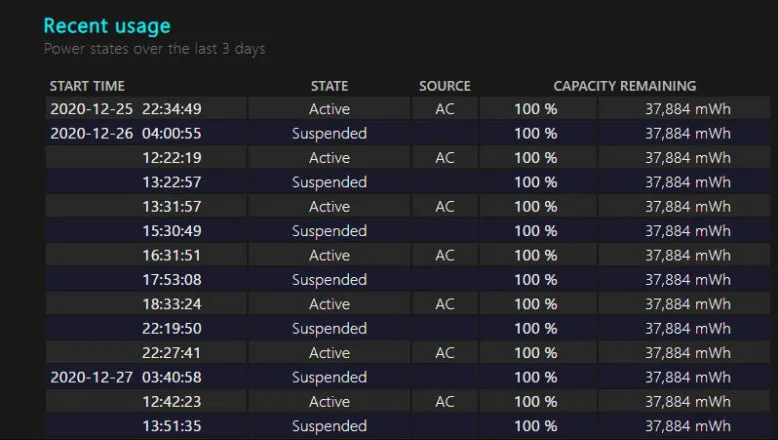Click the Suspended state in the 22:19:50 row

coord(329,328)
